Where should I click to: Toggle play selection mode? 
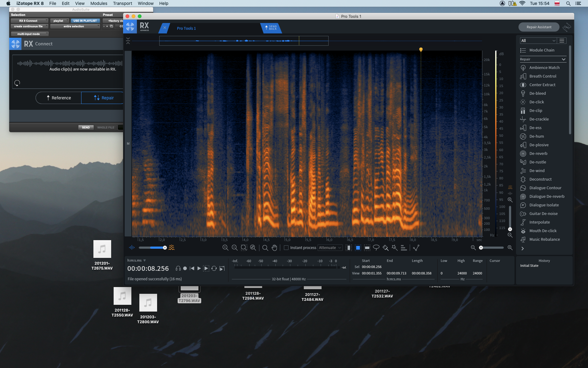206,268
